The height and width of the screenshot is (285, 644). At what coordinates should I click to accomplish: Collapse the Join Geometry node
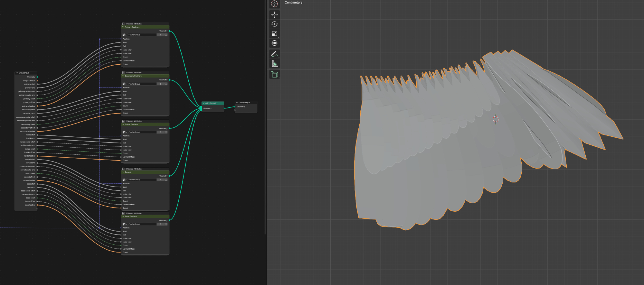click(x=204, y=103)
